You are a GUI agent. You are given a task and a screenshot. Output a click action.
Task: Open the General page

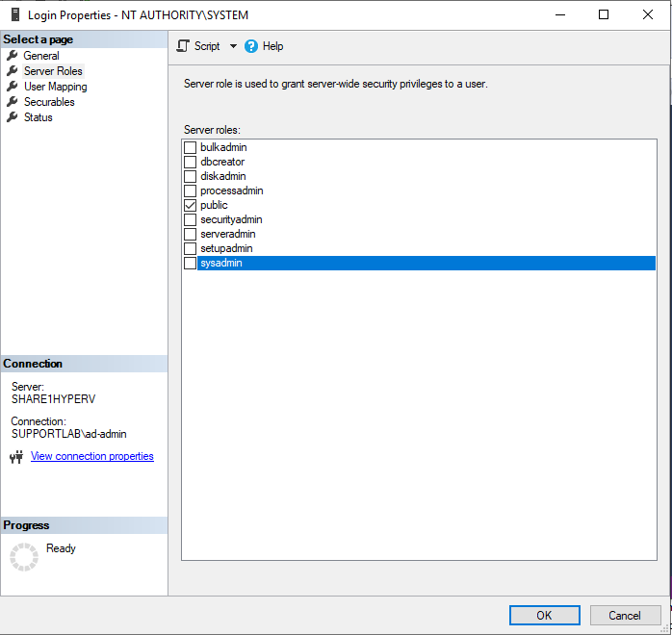pyautogui.click(x=41, y=56)
